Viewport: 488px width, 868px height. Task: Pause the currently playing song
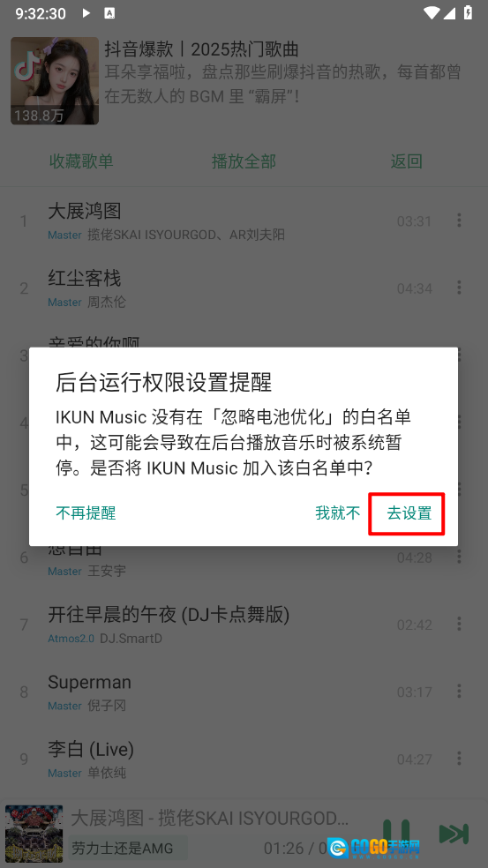pos(396,834)
